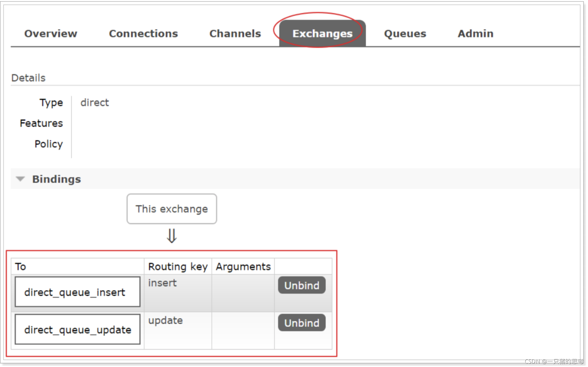Unbind the update routing key binding
588x367 pixels.
(x=301, y=323)
